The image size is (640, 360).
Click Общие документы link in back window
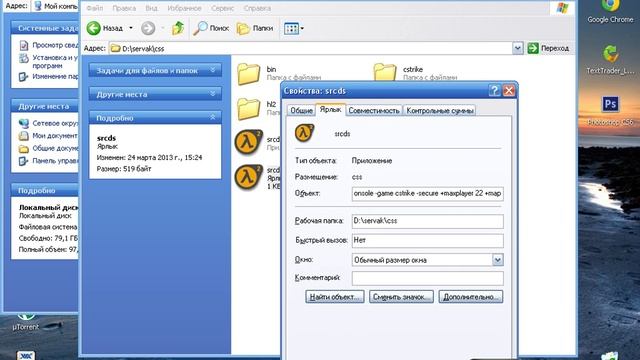click(48, 148)
